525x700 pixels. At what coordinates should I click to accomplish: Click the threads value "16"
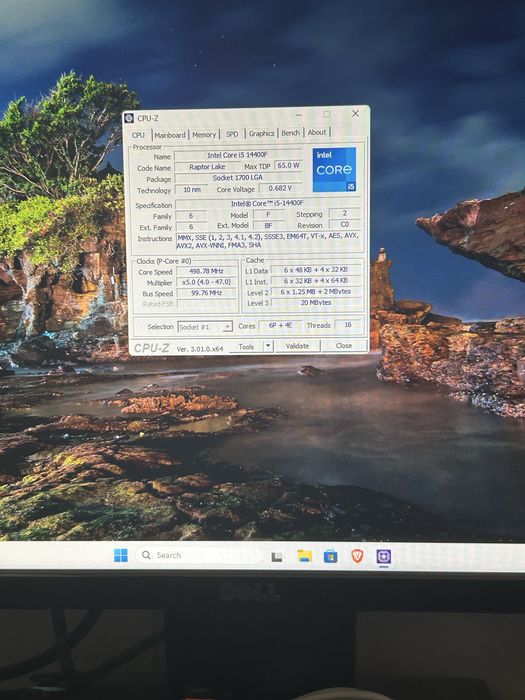tap(348, 325)
